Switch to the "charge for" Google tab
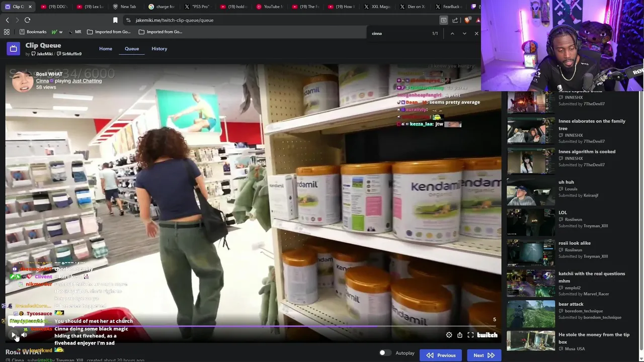Screen dimensions: 644x362 click(x=162, y=7)
